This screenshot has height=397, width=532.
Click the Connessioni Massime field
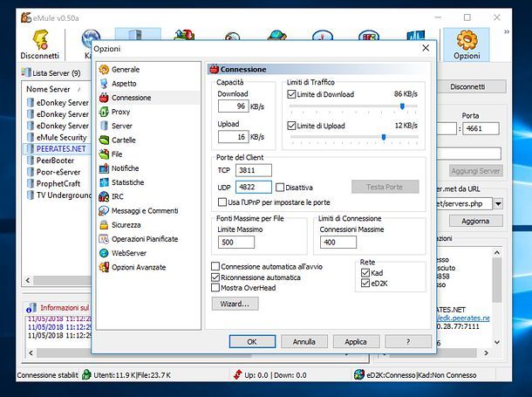pyautogui.click(x=338, y=243)
